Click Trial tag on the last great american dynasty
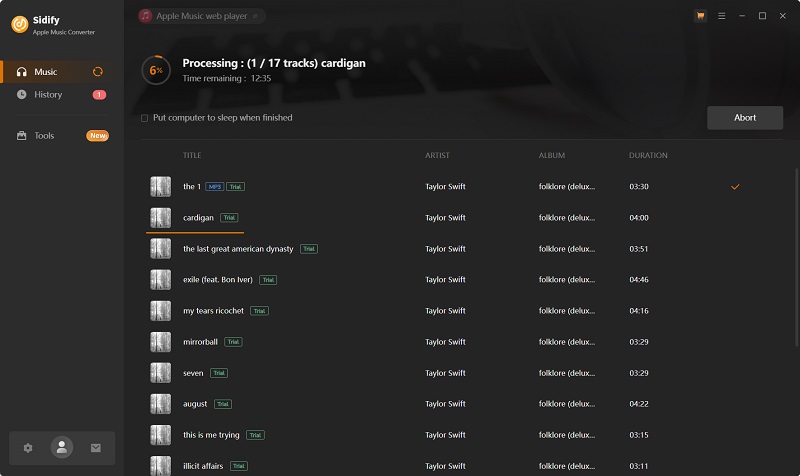 (309, 249)
